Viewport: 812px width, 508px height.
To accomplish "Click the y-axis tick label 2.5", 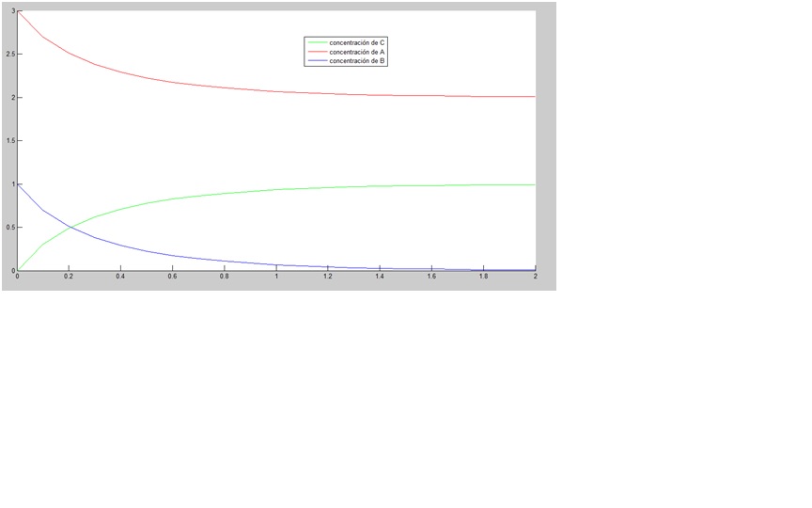I will (9, 55).
